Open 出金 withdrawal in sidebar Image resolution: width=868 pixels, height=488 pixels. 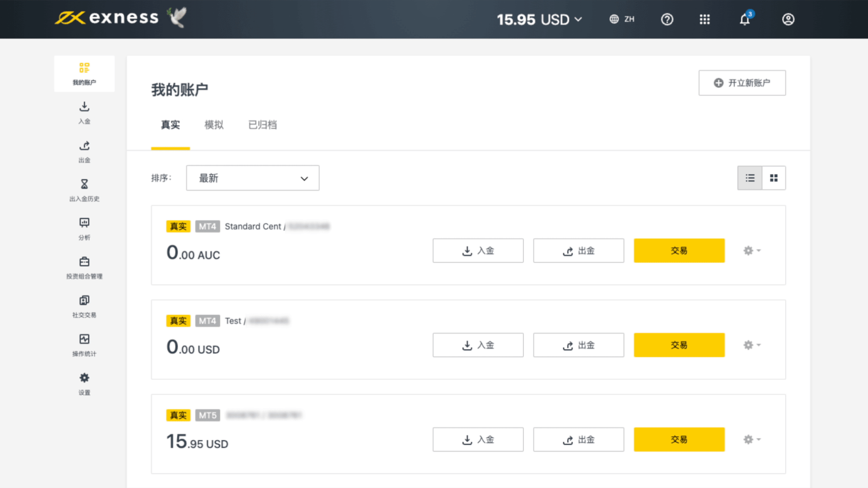pos(85,151)
